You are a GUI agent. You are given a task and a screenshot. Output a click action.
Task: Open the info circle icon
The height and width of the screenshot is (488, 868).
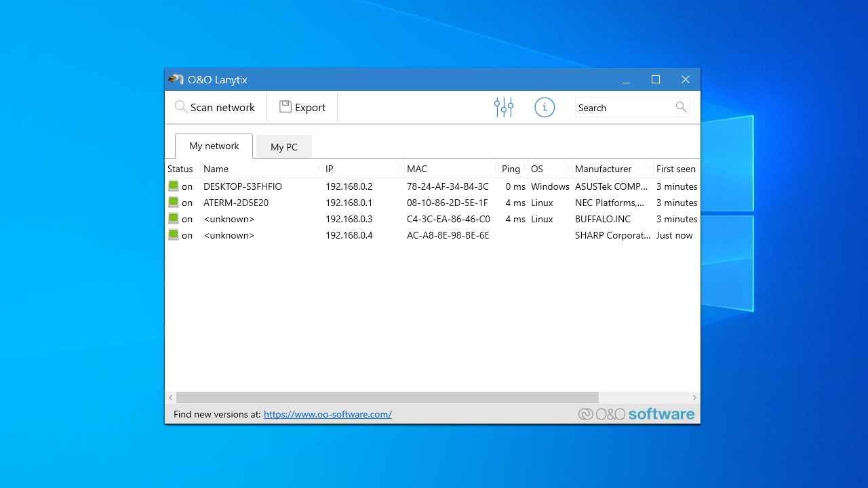pos(545,107)
